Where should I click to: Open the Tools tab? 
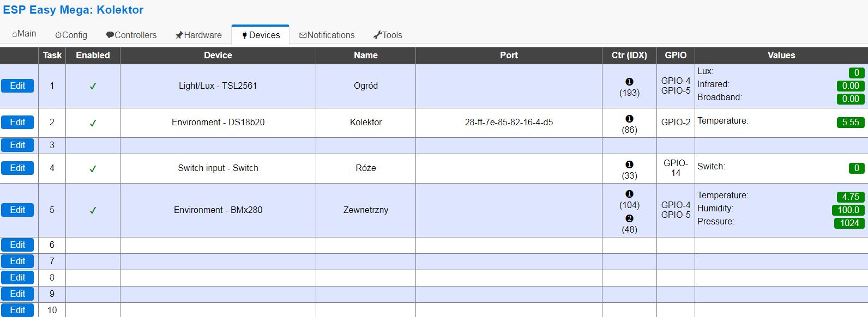(x=388, y=35)
